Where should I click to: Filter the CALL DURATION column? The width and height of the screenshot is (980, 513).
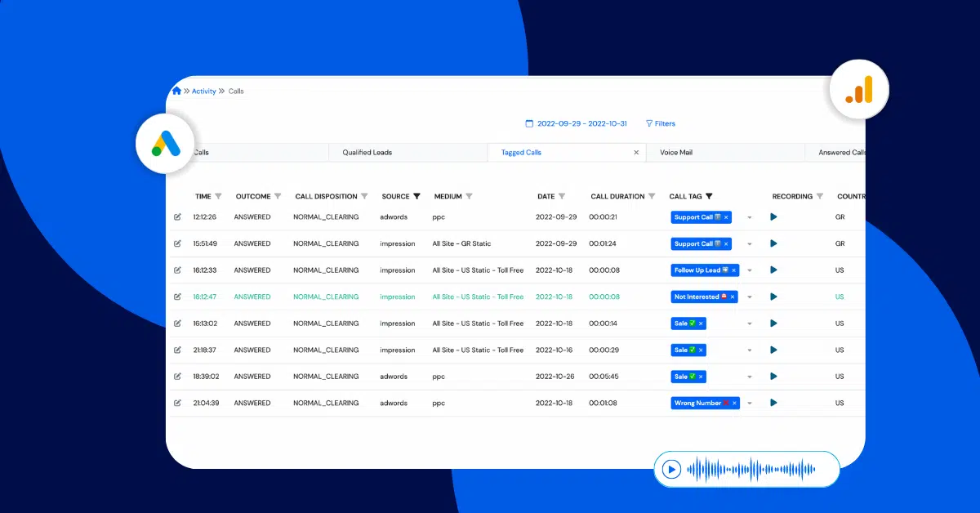pyautogui.click(x=652, y=197)
